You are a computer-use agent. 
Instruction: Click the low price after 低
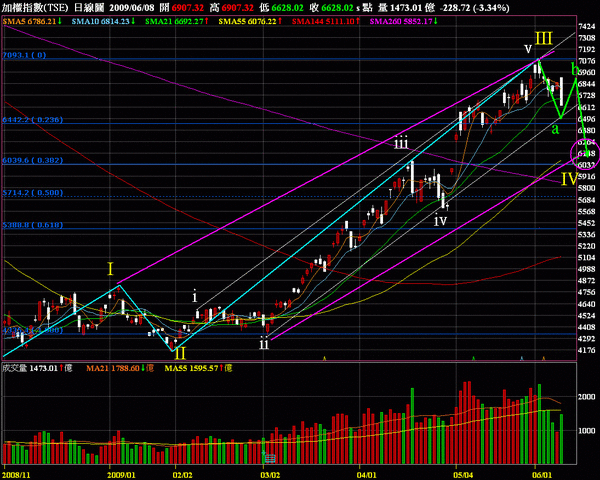[x=287, y=7]
